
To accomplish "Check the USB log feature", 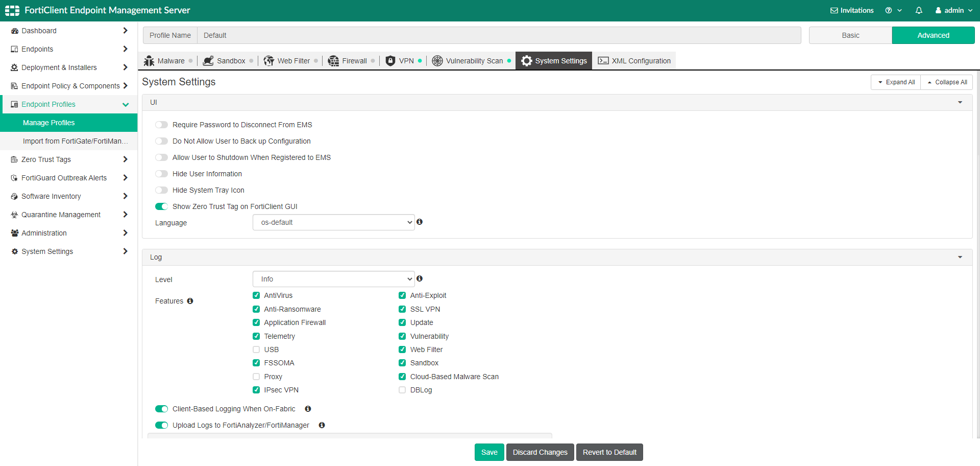I will [256, 349].
